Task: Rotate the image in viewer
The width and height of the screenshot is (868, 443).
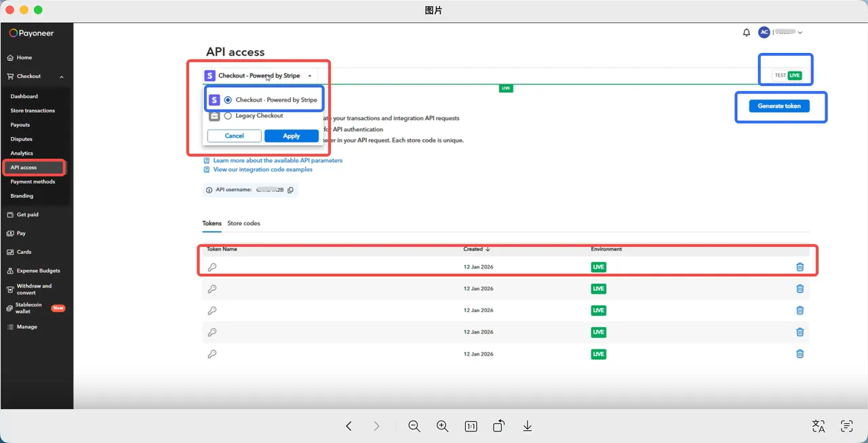Action: pos(498,426)
